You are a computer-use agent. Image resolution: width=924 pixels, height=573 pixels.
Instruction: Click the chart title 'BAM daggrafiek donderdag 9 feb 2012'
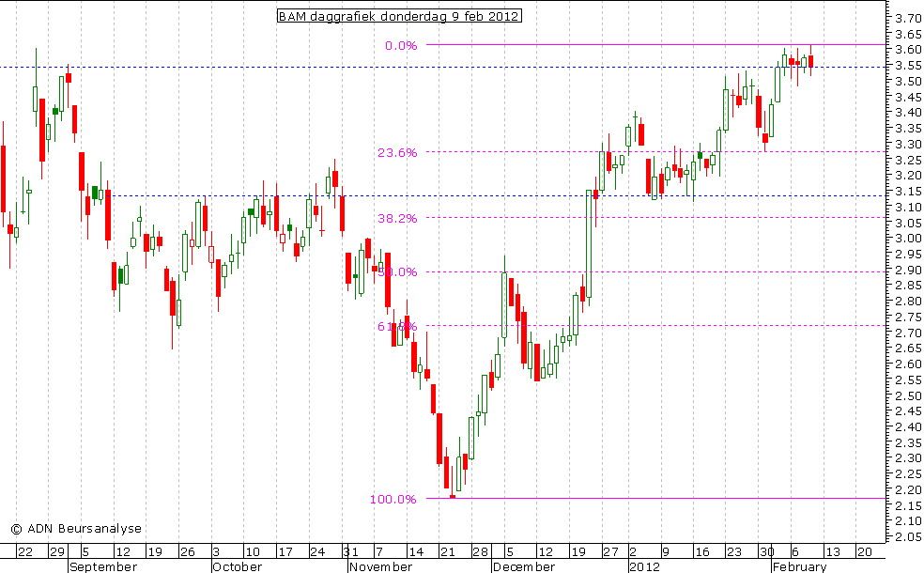tap(399, 16)
